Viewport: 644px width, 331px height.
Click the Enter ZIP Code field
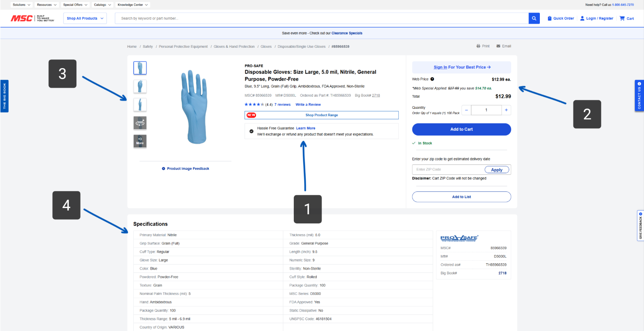(448, 169)
